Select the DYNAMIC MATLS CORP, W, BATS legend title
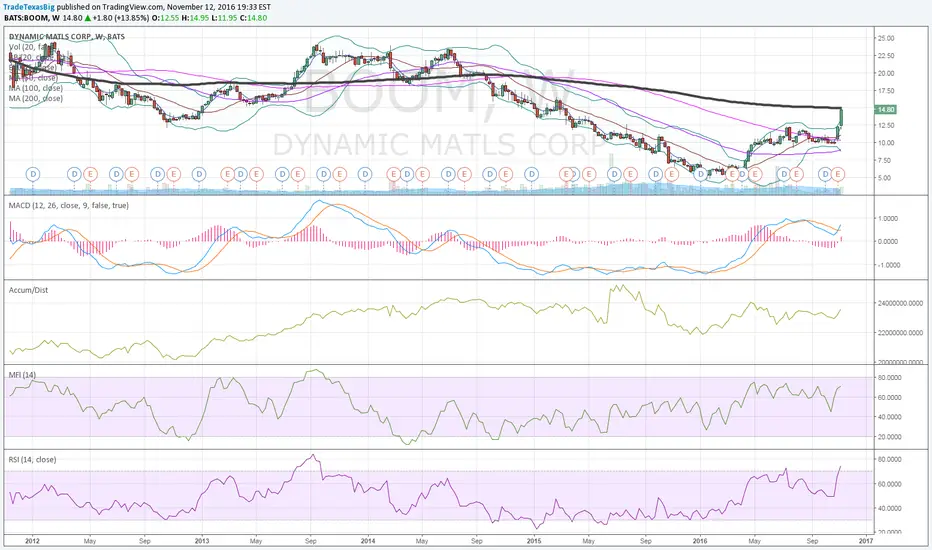Screen dimensions: 932x550 pos(67,36)
